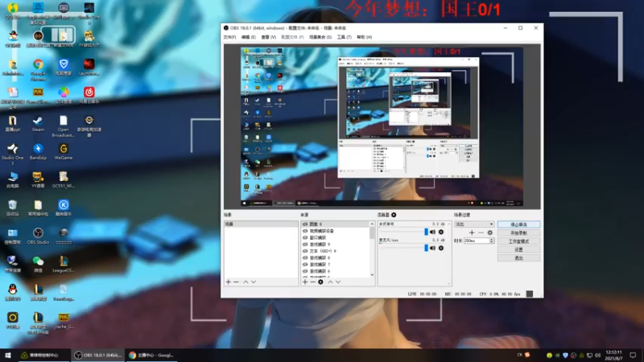Open transition properties gear icon
The image size is (644, 362).
tap(490, 232)
